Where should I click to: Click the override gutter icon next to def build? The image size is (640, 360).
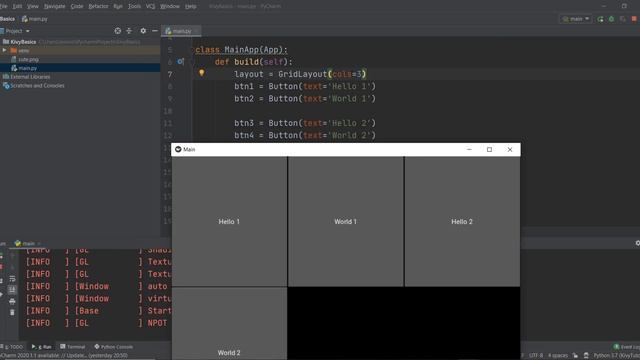180,62
